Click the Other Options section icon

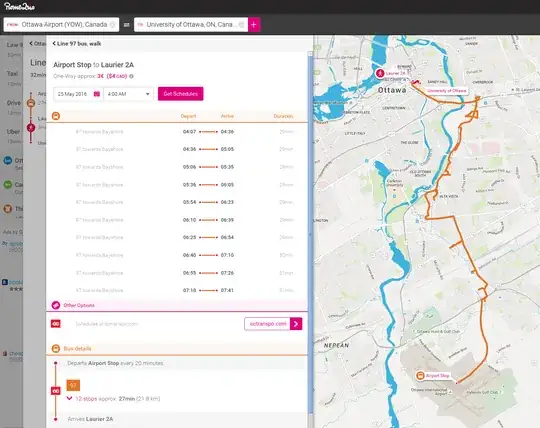pos(56,305)
